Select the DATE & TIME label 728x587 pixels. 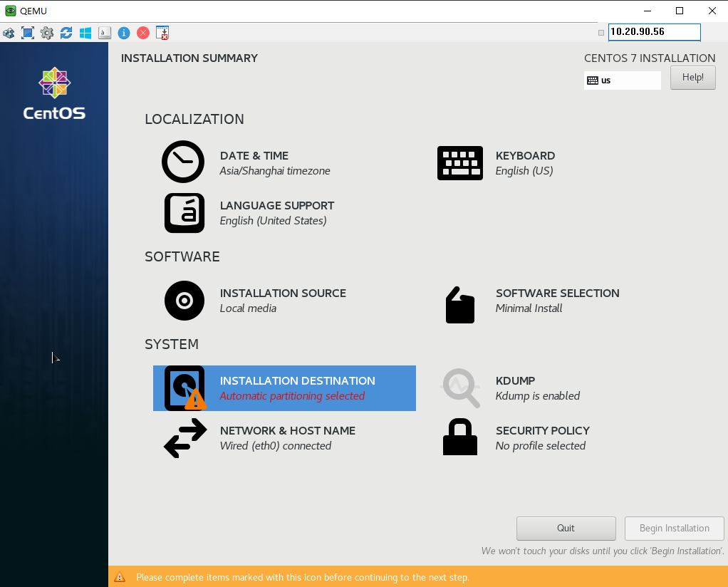(x=254, y=155)
